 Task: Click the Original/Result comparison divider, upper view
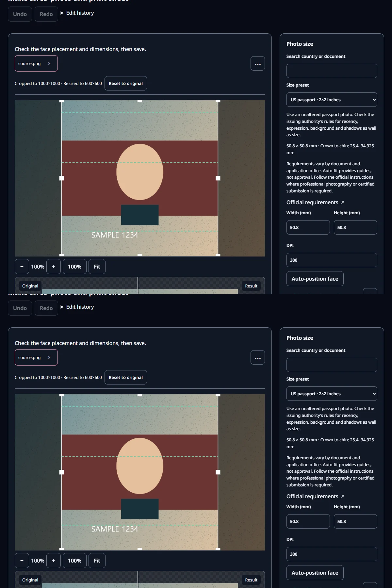tap(138, 286)
